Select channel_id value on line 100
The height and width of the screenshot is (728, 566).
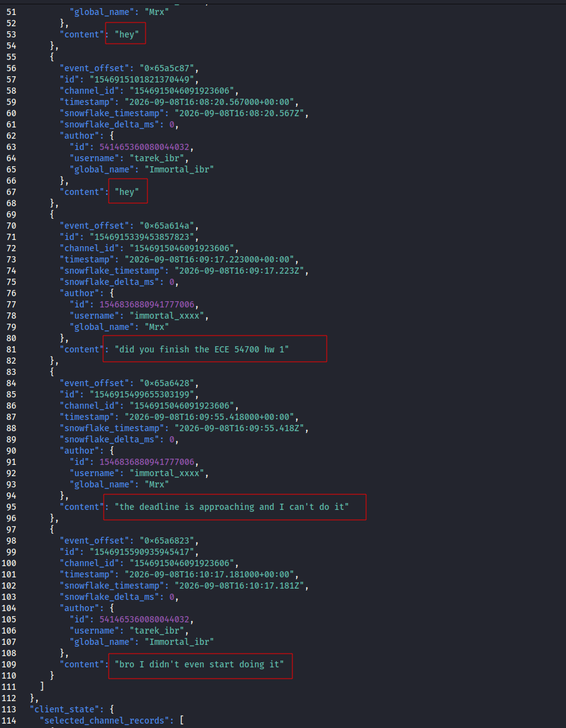click(184, 563)
